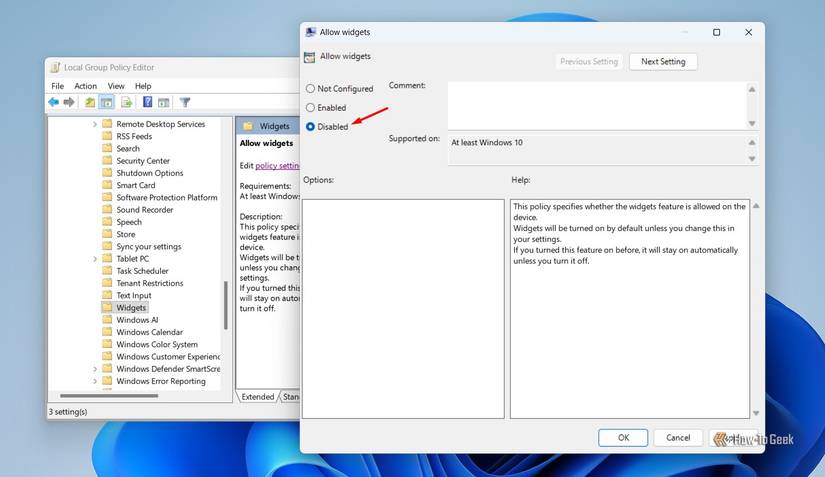Click the folder icon next to Text Input
The image size is (825, 477).
[107, 295]
